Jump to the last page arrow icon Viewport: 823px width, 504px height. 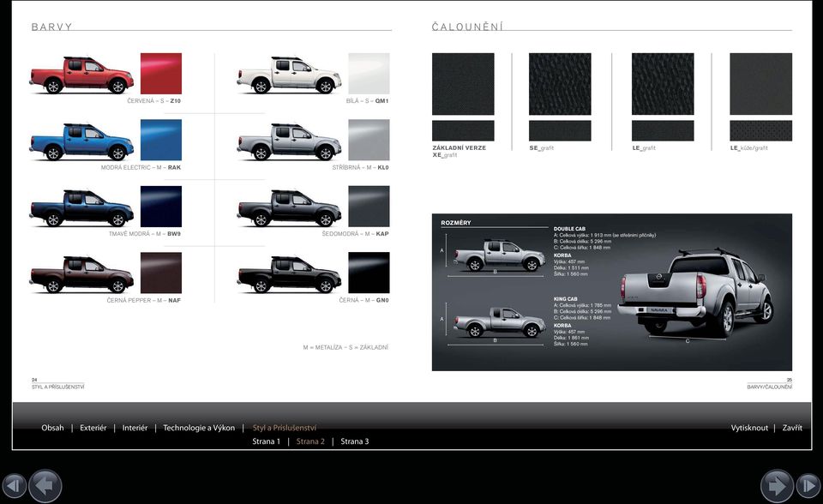click(x=808, y=486)
